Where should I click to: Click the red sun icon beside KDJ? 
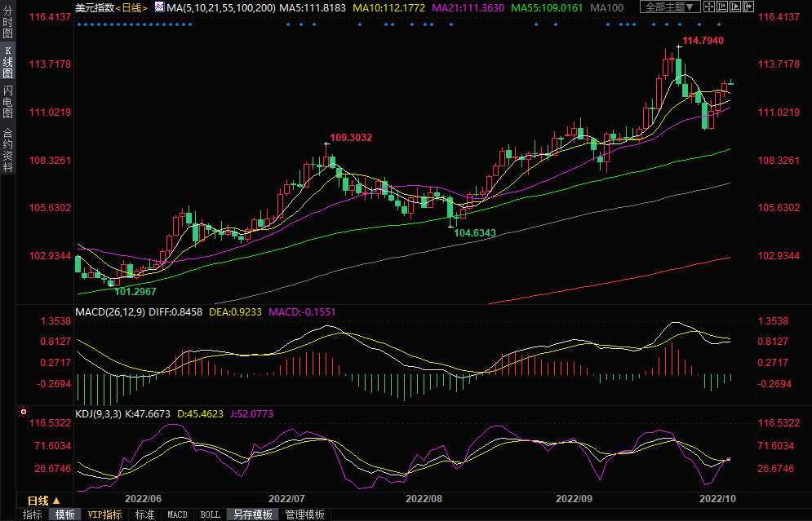click(24, 413)
